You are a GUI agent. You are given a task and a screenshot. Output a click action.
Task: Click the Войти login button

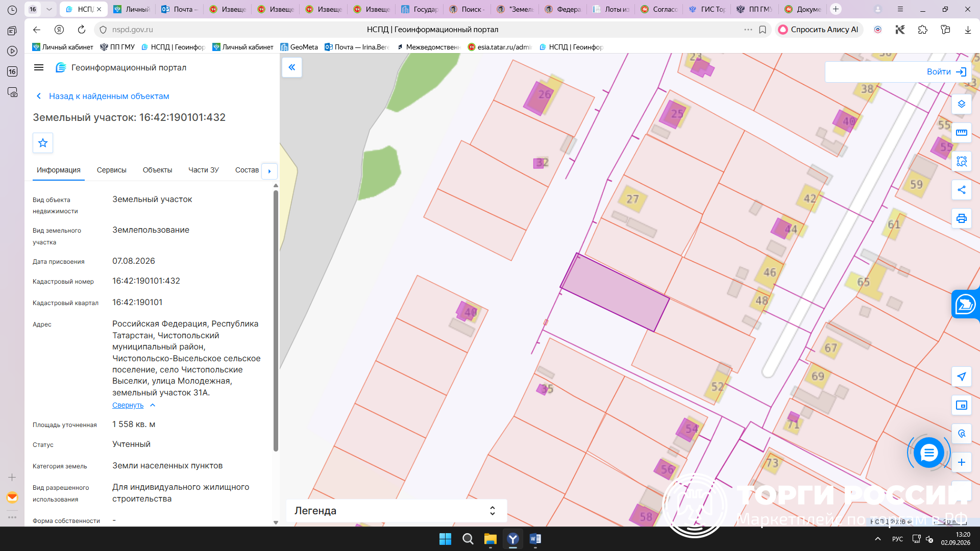(x=946, y=72)
